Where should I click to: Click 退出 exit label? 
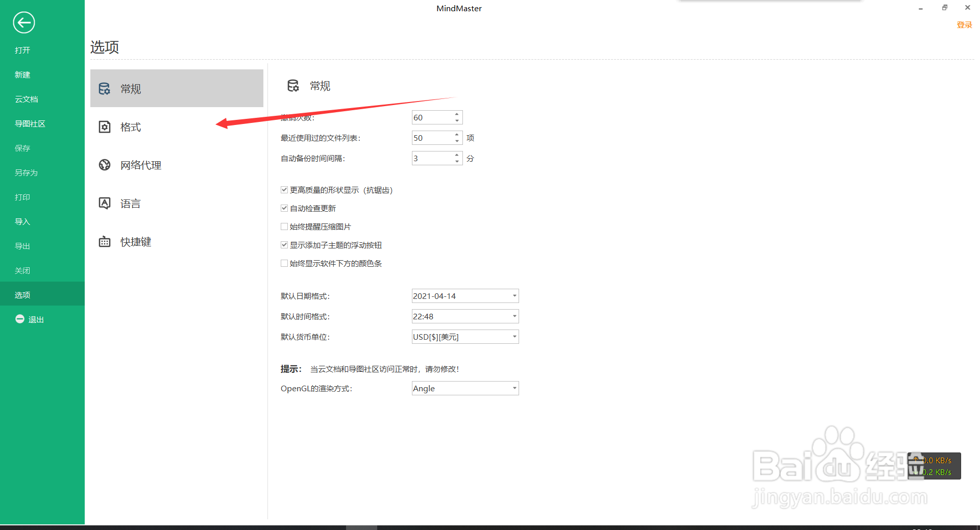click(36, 319)
